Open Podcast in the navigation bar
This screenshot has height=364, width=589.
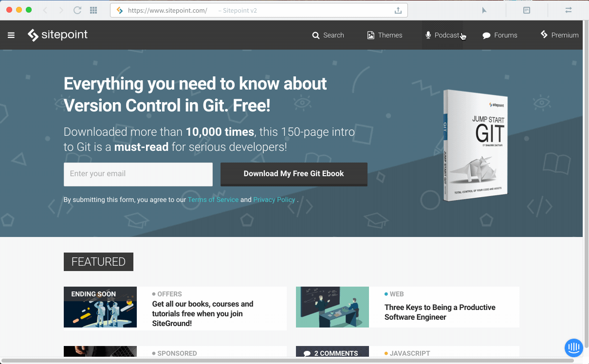pyautogui.click(x=442, y=35)
